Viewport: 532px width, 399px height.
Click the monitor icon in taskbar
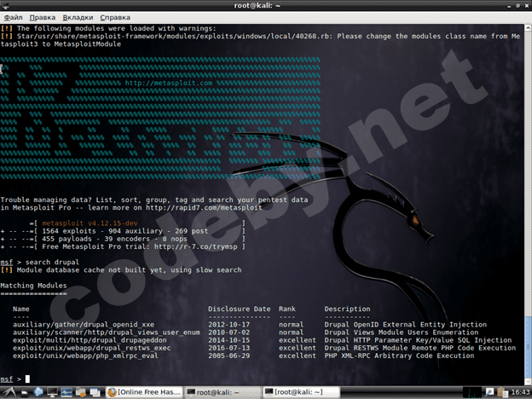[52, 392]
